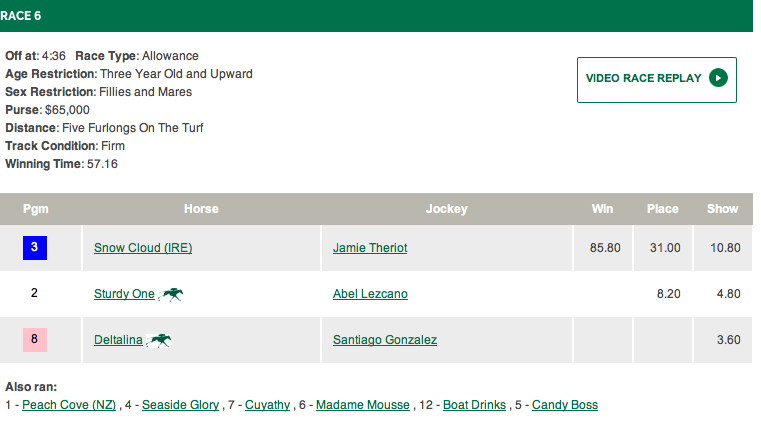Open the Deltalina horse link
The image size is (761, 434).
[118, 340]
